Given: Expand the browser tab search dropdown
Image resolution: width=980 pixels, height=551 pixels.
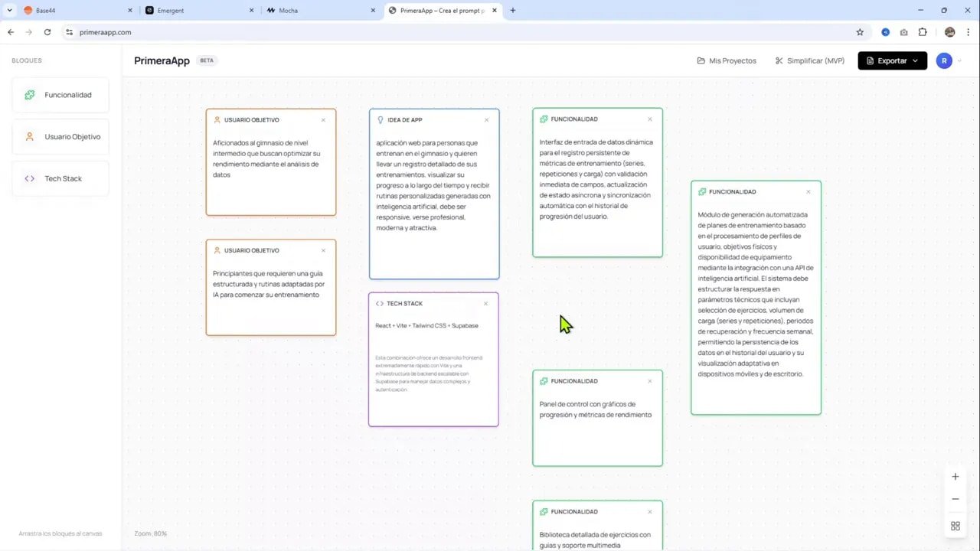Looking at the screenshot, I should tap(9, 10).
